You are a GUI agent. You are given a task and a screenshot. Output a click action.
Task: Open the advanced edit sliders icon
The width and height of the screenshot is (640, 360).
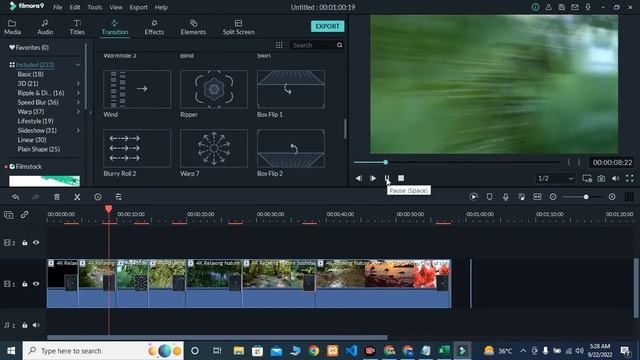(118, 197)
